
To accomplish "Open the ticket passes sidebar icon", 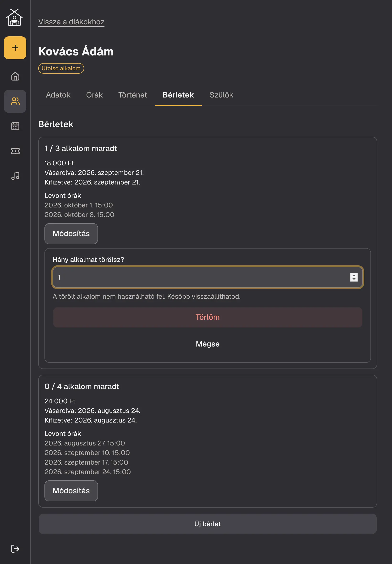I will tap(15, 151).
